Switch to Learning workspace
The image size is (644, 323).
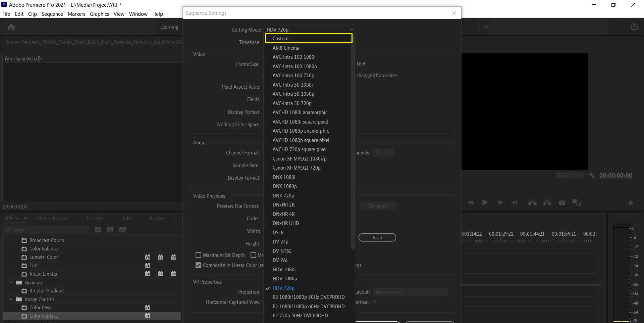pyautogui.click(x=169, y=27)
